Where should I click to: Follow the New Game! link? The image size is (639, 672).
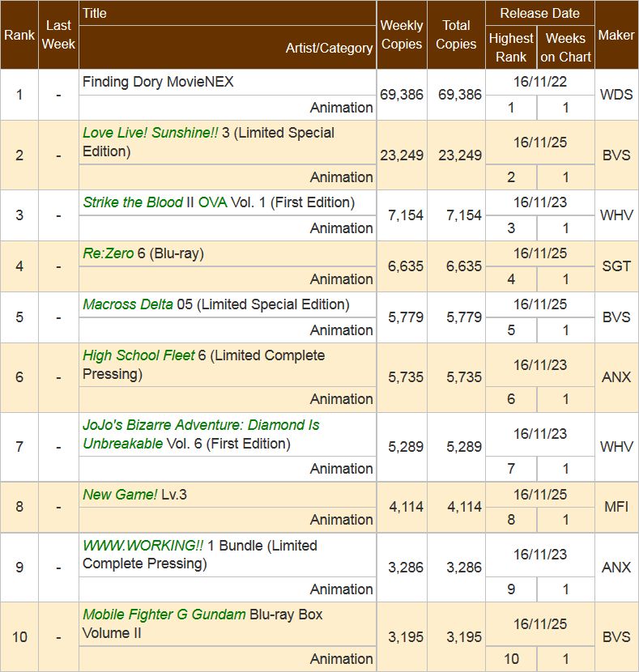(x=120, y=494)
